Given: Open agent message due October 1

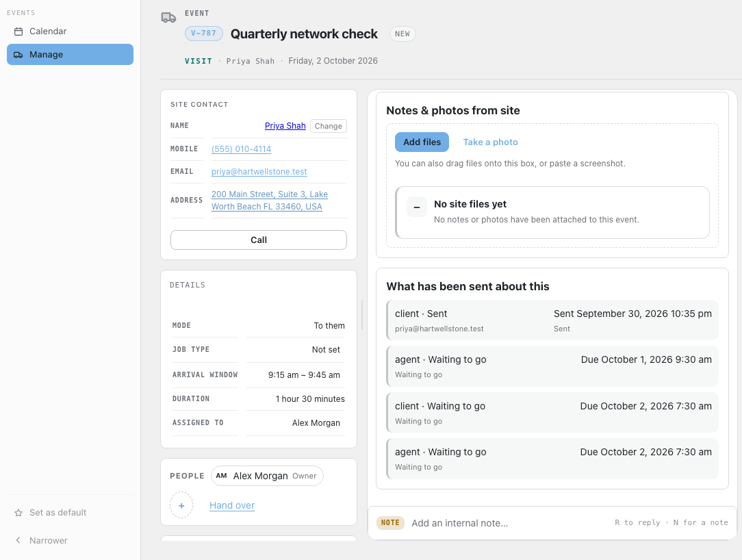Looking at the screenshot, I should pos(552,366).
